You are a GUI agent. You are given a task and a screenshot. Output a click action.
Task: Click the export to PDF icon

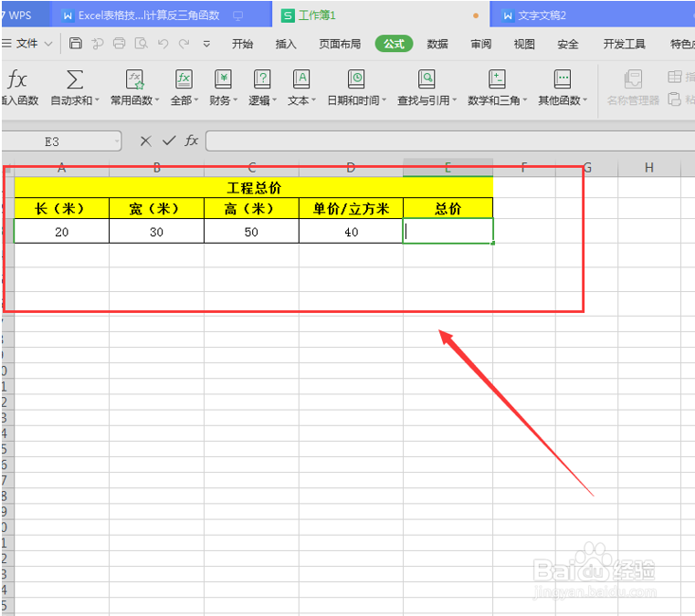click(x=98, y=44)
